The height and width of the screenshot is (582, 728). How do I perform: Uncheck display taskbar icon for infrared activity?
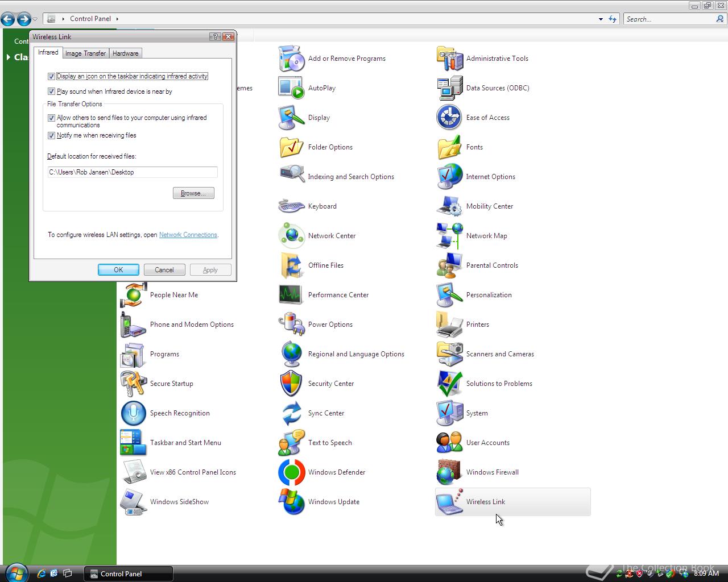51,76
